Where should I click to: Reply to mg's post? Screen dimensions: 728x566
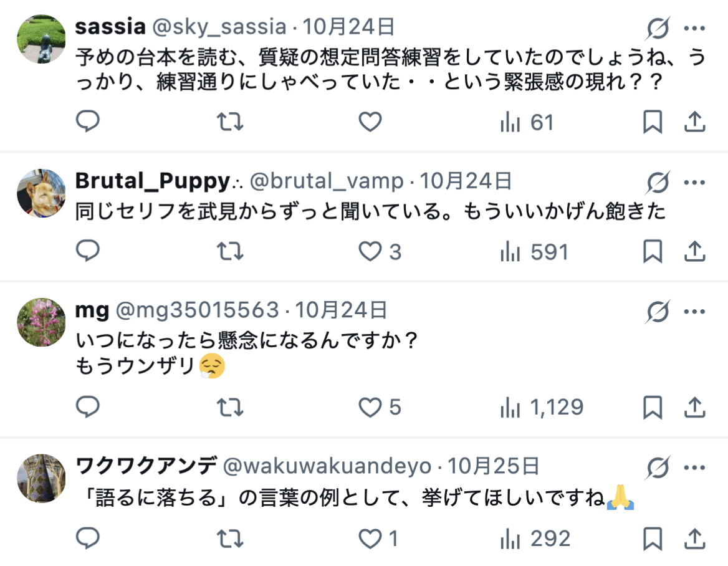(x=88, y=408)
